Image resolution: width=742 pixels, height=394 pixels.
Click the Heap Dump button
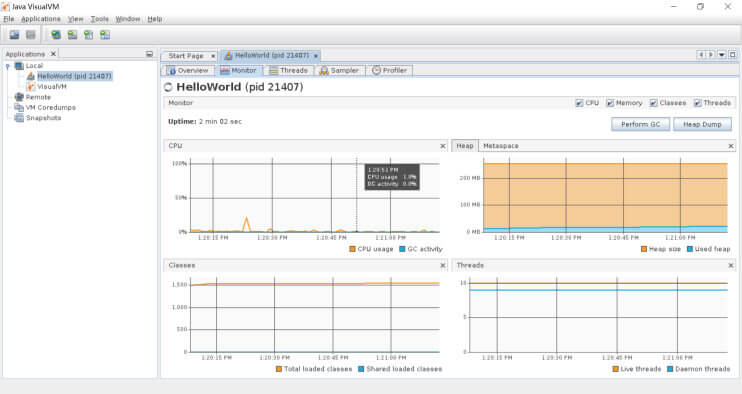702,124
